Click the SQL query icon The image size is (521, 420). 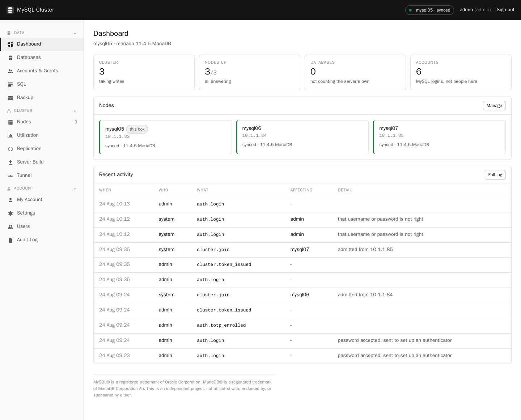tap(10, 84)
